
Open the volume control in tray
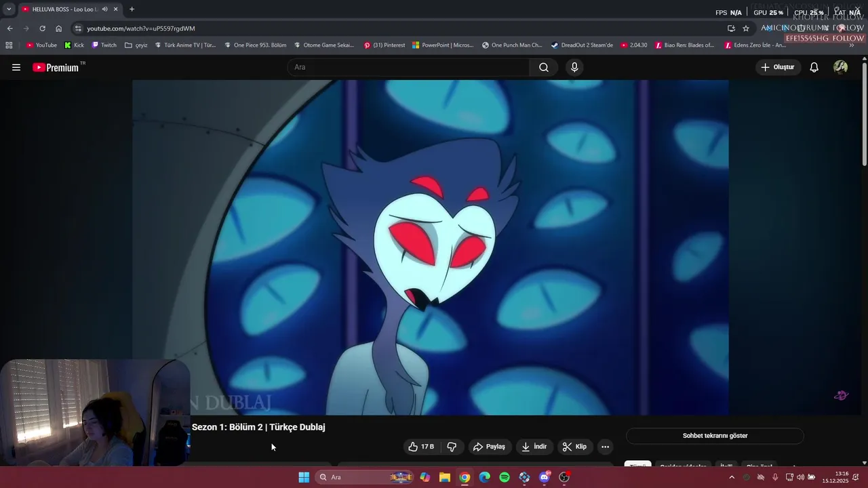click(x=800, y=477)
